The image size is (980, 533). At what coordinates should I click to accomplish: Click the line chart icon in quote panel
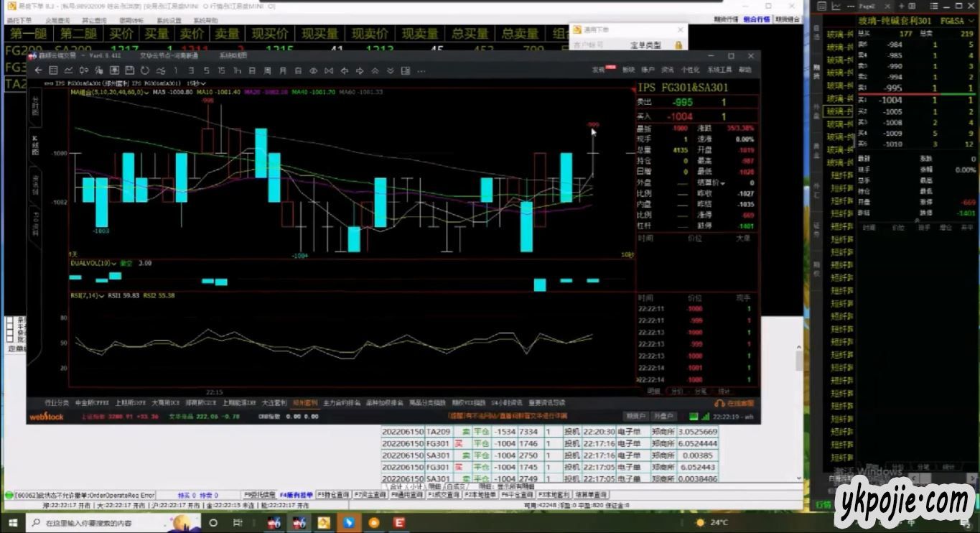point(836,6)
